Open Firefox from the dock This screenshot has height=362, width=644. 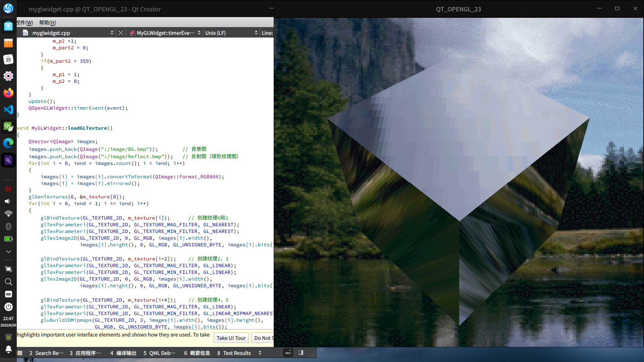(x=8, y=93)
